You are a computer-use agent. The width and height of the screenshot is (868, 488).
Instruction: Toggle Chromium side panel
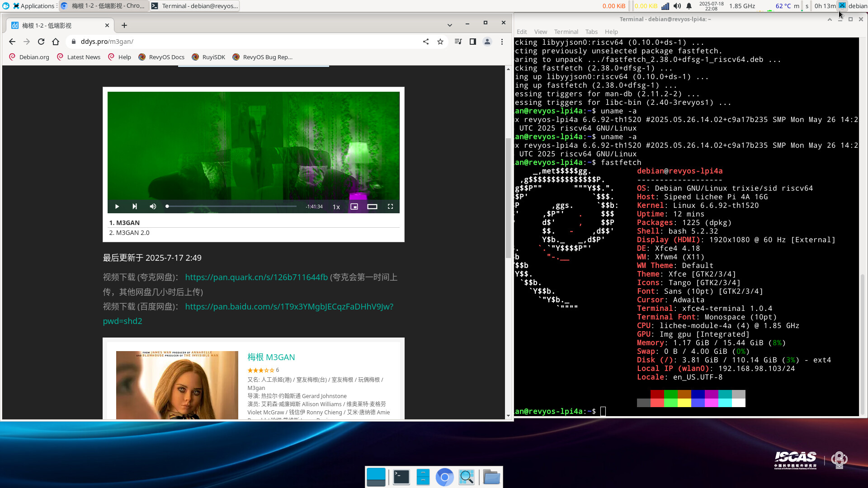pos(473,42)
